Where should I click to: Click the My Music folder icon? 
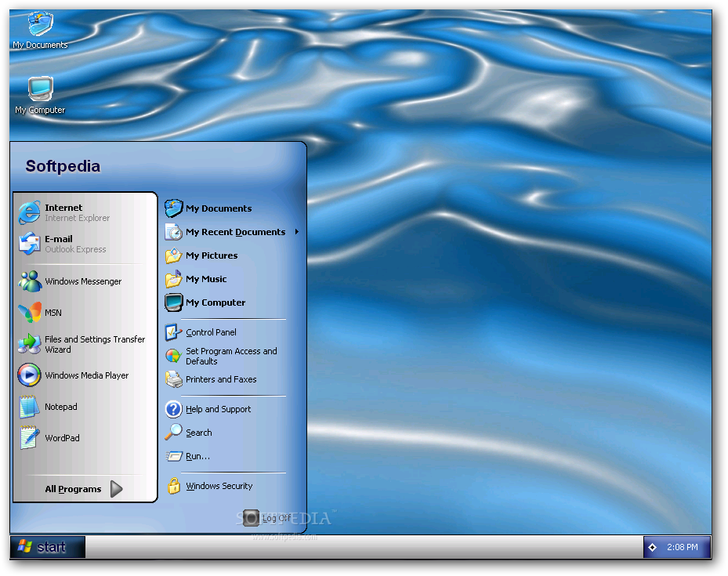pos(174,279)
